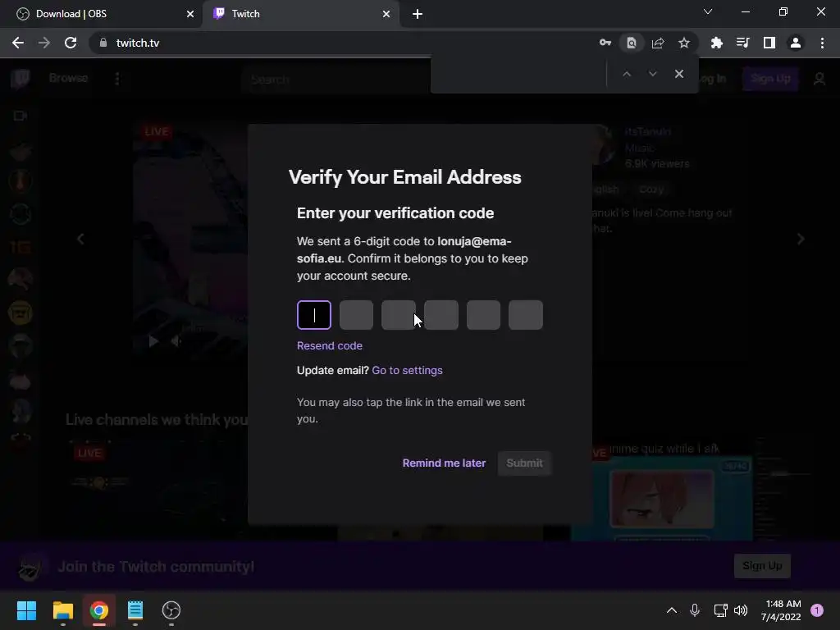Click the Twitch logo in header
Screen dimensions: 840x630
coord(21,79)
